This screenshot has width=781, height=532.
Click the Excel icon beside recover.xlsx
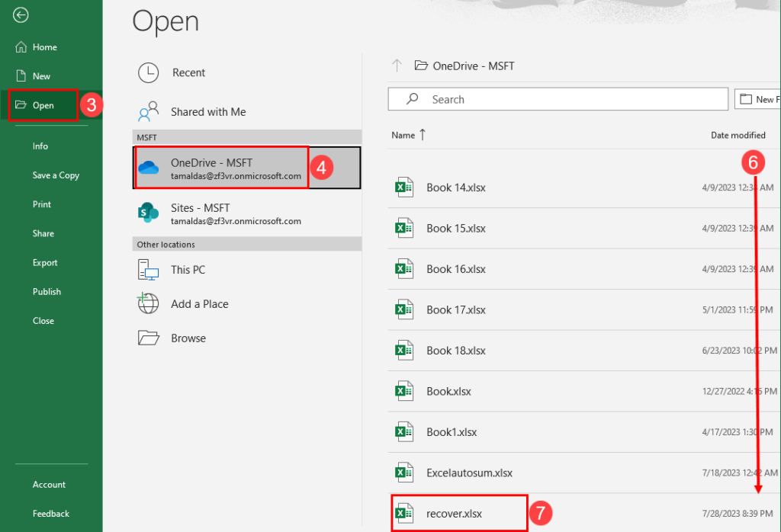pyautogui.click(x=404, y=514)
